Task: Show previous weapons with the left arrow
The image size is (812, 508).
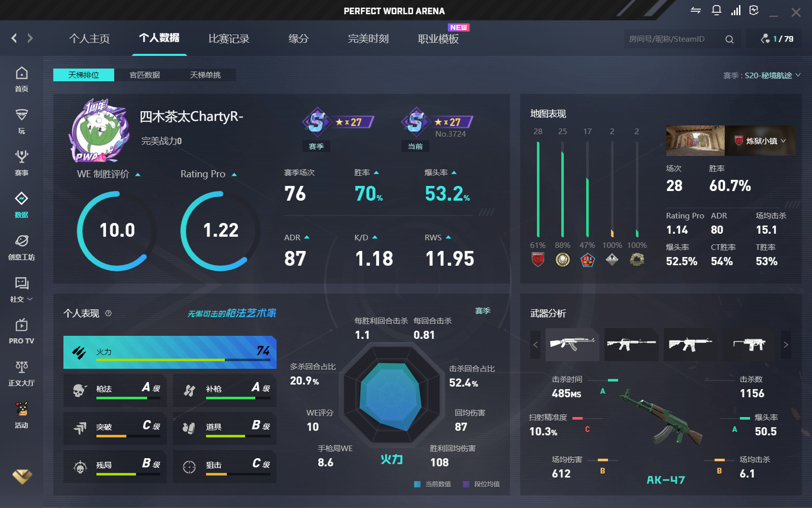Action: coord(535,344)
